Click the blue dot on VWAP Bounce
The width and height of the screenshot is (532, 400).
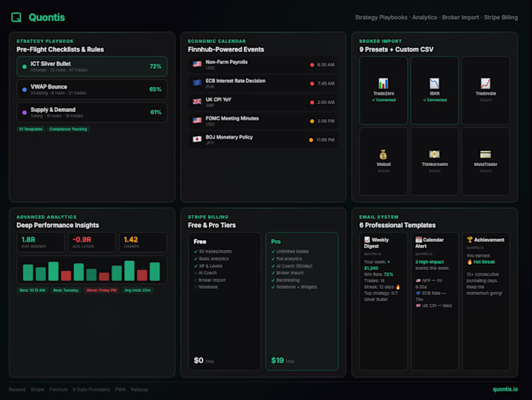[24, 90]
